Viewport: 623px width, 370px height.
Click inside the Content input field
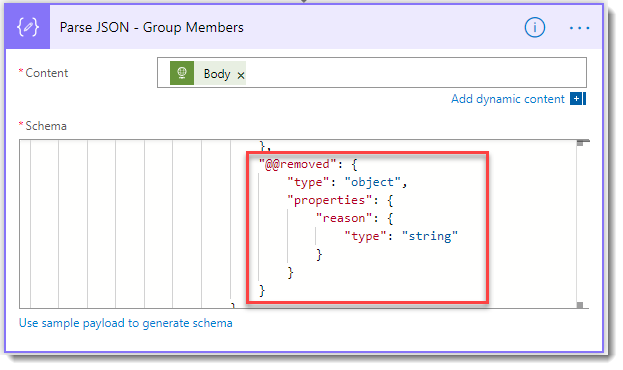(x=372, y=72)
